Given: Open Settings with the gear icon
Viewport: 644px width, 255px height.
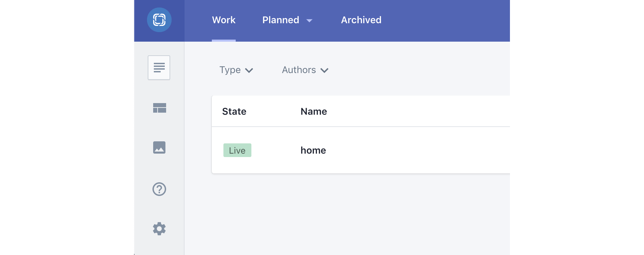Looking at the screenshot, I should coord(159,229).
